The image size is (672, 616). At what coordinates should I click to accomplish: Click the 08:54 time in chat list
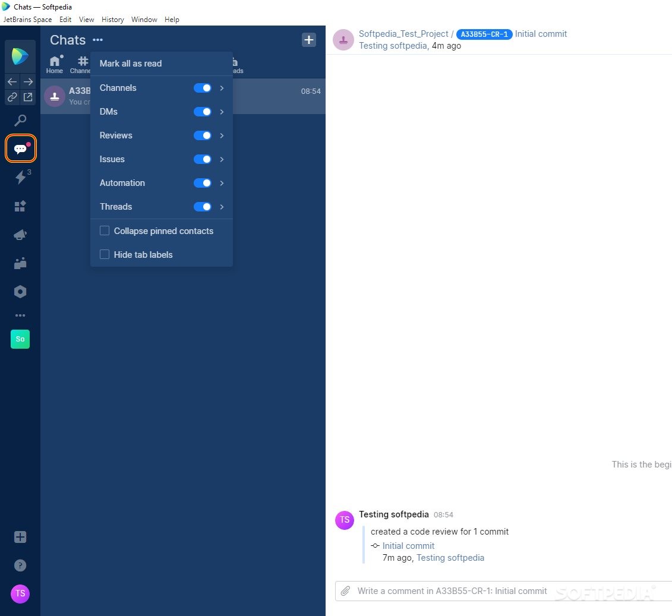click(311, 91)
